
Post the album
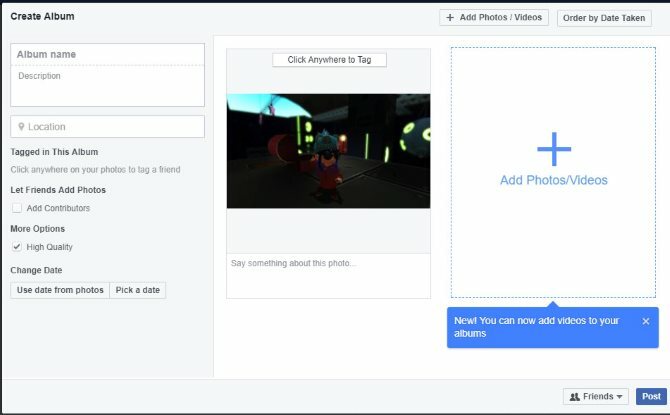click(651, 397)
